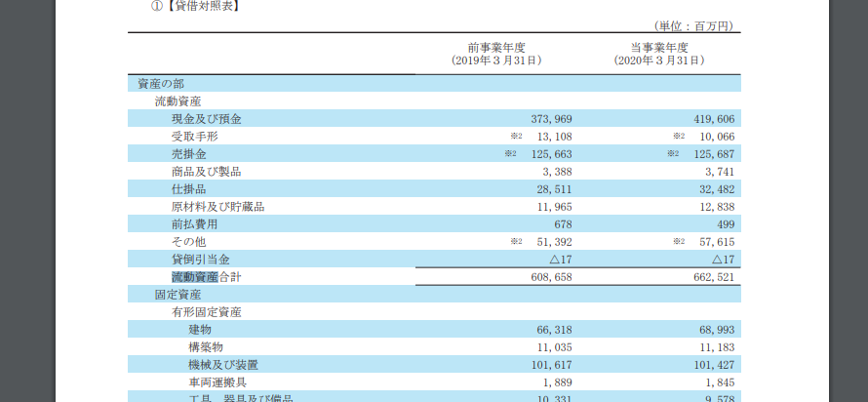This screenshot has width=868, height=402.
Task: Click the ※2 note mark beside 51,392
Action: coord(517,241)
